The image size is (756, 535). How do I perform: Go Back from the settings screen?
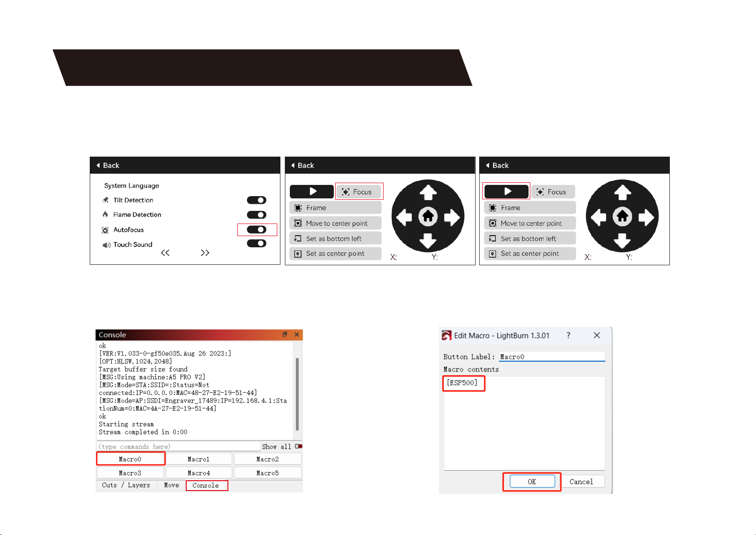tap(108, 166)
